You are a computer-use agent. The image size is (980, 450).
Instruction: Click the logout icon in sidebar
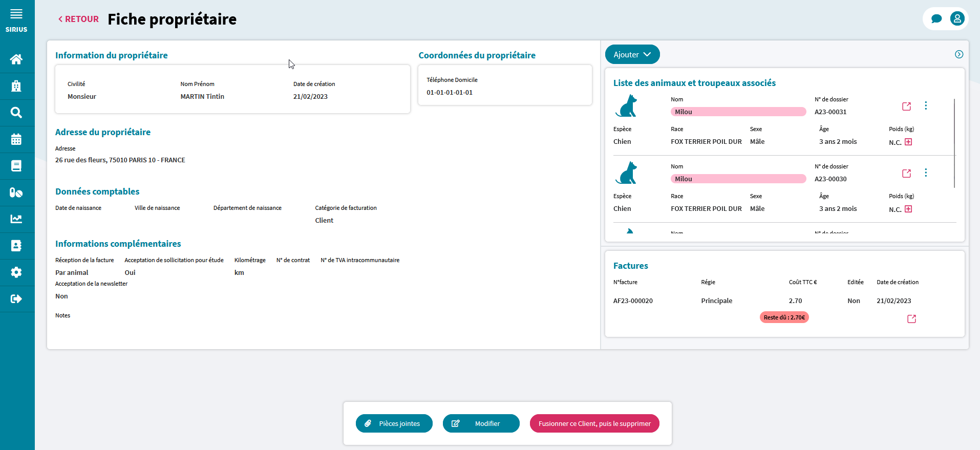(16, 299)
